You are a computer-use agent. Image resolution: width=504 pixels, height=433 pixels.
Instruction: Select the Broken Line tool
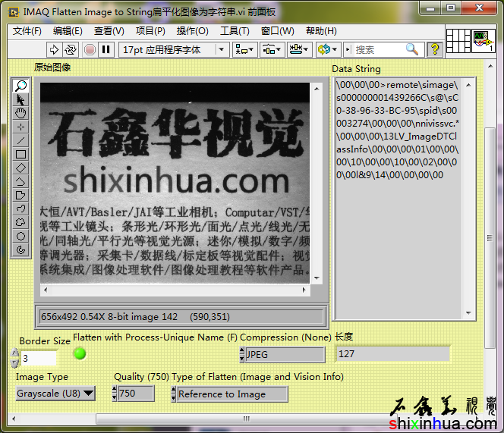21,182
